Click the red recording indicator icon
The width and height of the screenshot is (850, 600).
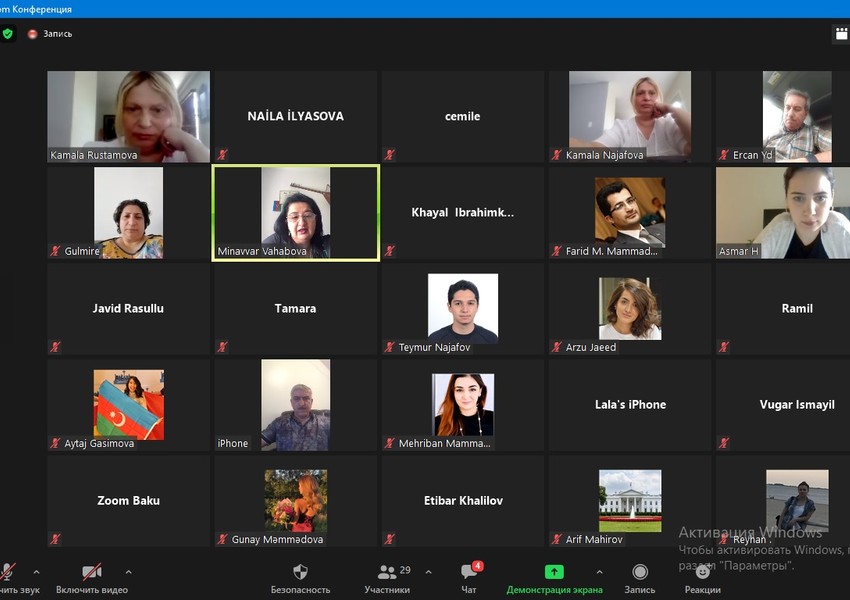[x=32, y=34]
